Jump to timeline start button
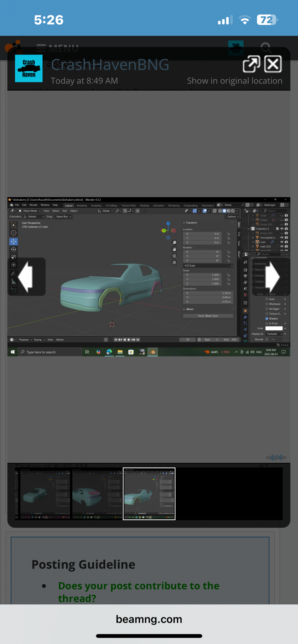Image resolution: width=298 pixels, height=644 pixels. [x=116, y=340]
